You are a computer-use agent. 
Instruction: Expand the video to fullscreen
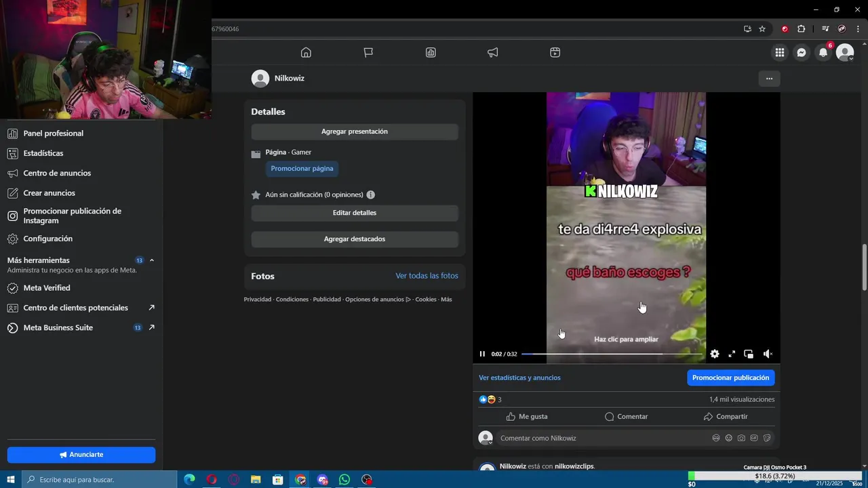click(x=732, y=354)
